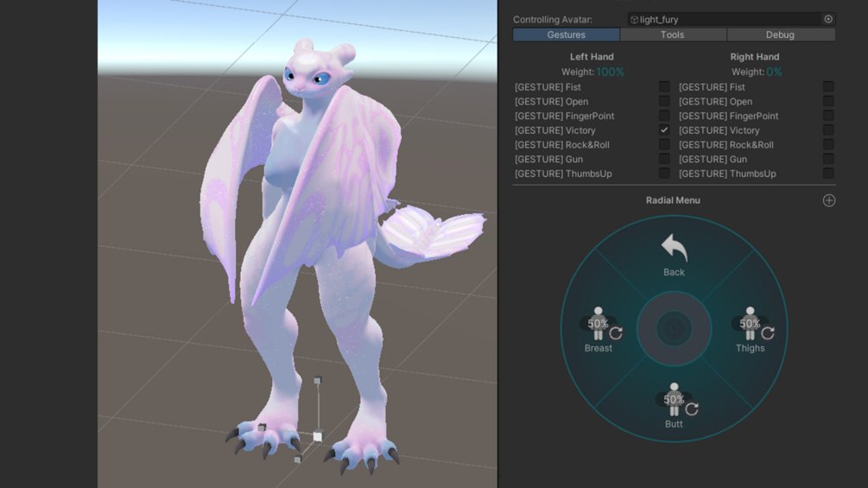Enable Right Hand ThumbsUp gesture
Screen dimensions: 868x488
pos(828,174)
